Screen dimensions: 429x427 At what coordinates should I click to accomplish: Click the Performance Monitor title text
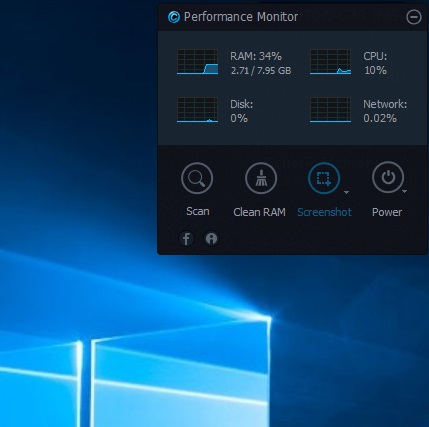pyautogui.click(x=241, y=17)
